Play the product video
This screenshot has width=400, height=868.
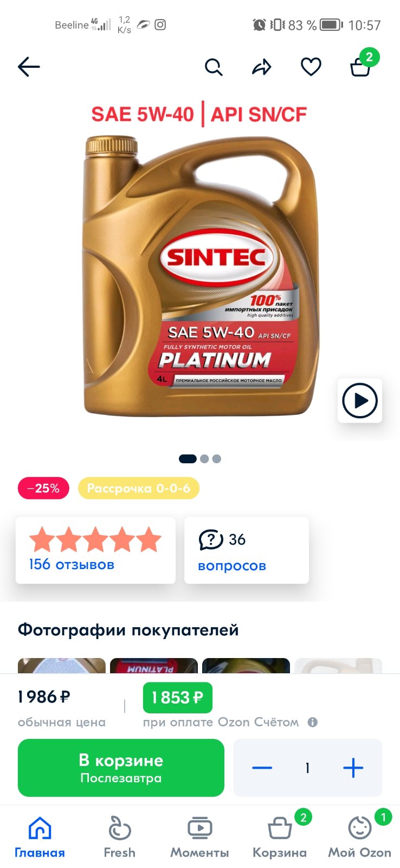pos(360,400)
